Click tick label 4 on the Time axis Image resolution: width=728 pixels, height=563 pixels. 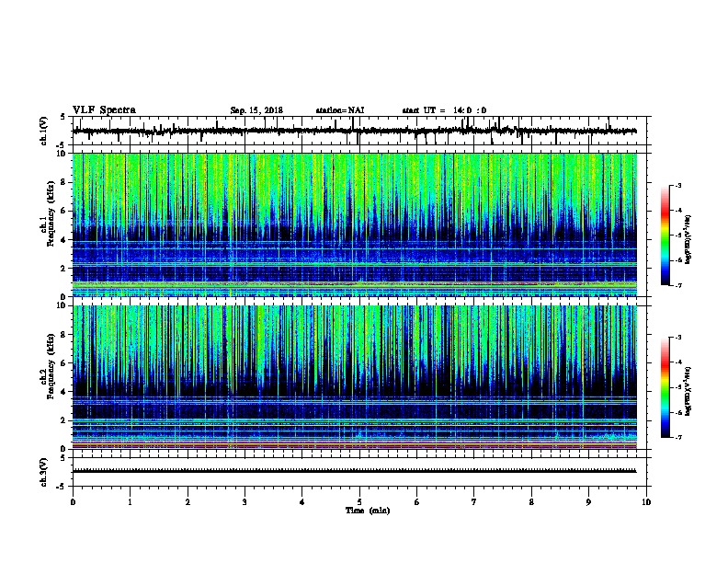(302, 501)
